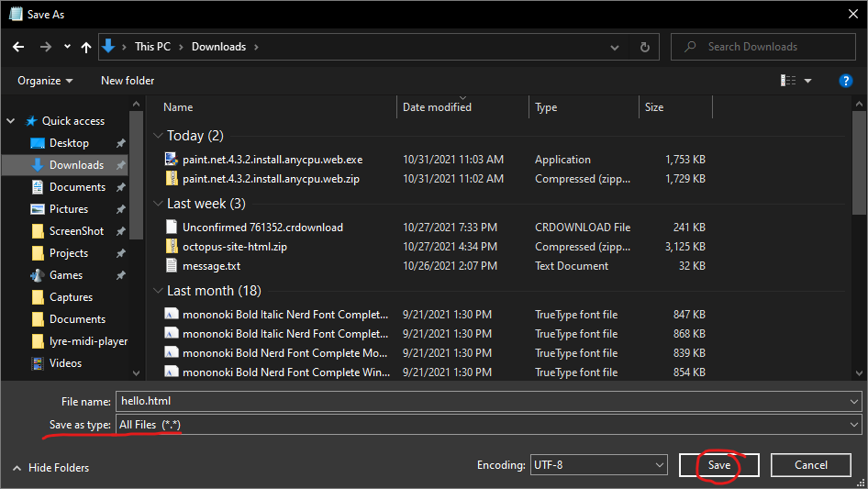The width and height of the screenshot is (868, 489).
Task: Close the Save As dialog
Action: click(853, 15)
